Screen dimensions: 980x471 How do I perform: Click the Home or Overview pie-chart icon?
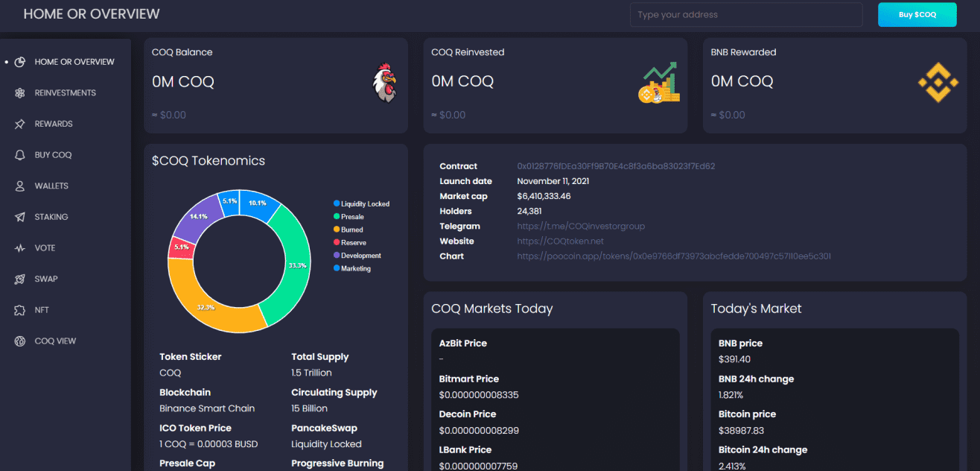pos(20,62)
